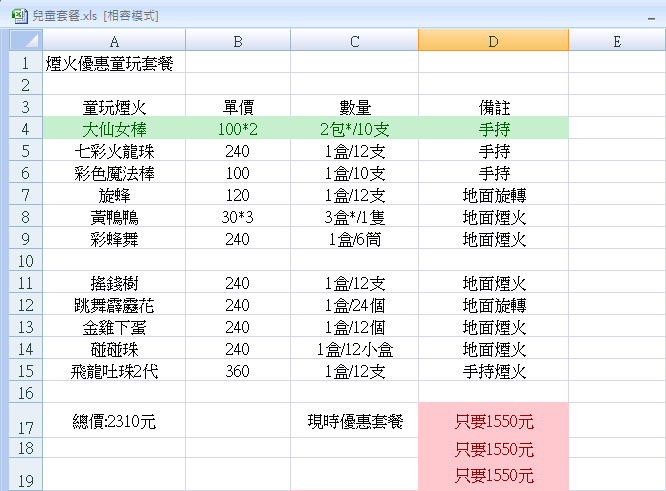The image size is (666, 491).
Task: Select the 數量 header cell
Action: pos(354,107)
